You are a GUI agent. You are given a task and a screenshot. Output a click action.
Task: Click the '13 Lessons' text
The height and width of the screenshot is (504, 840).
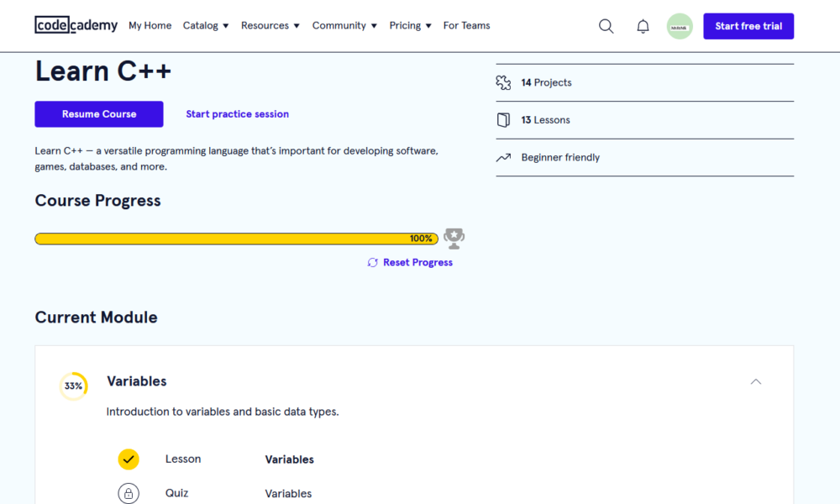545,120
